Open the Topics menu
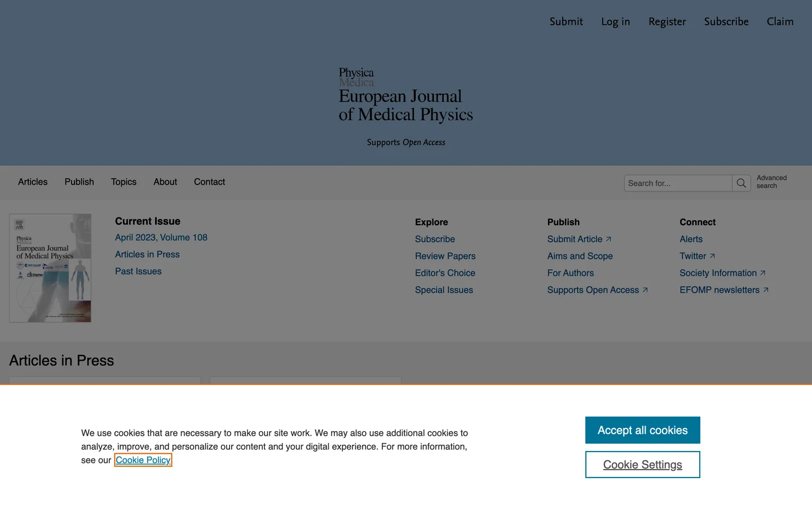The image size is (812, 508). (123, 182)
